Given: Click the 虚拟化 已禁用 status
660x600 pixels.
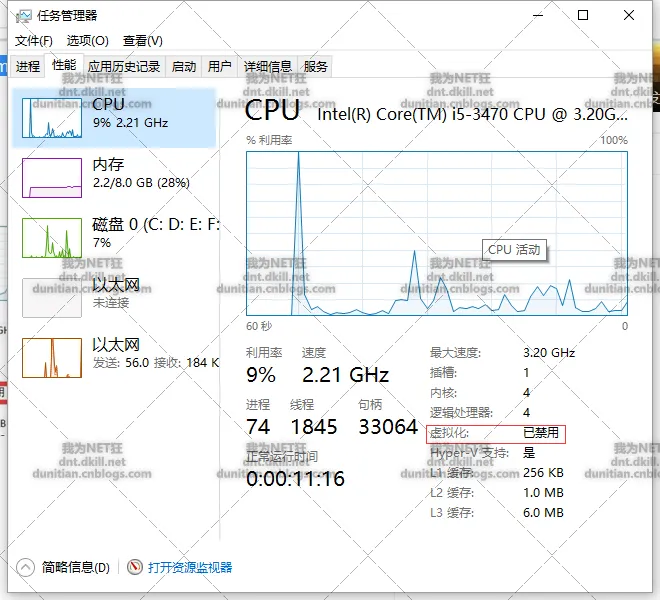Looking at the screenshot, I should click(541, 433).
